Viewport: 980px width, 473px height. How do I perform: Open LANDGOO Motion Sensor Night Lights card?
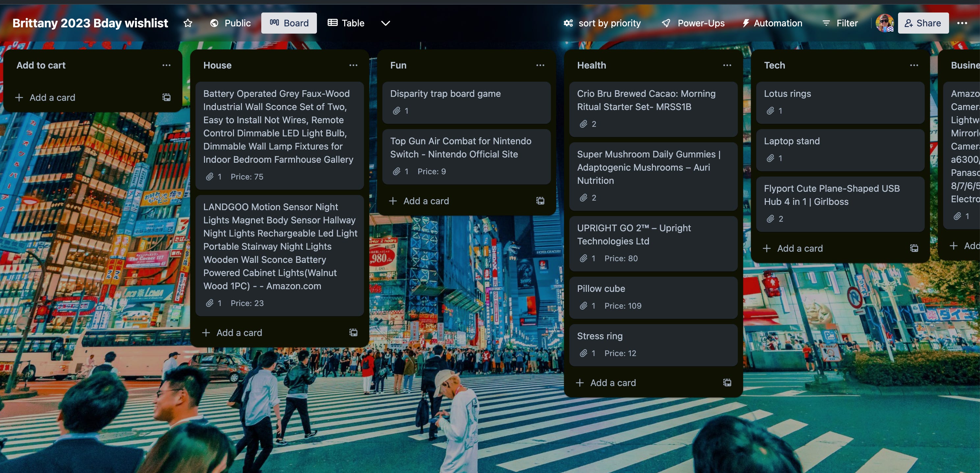point(280,256)
